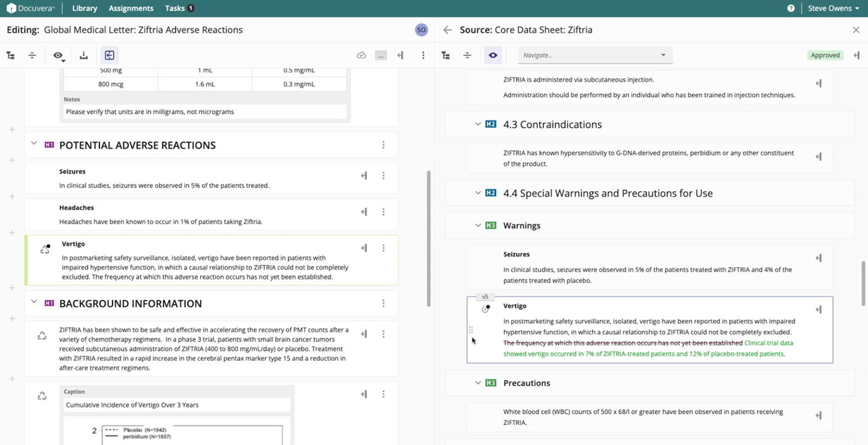Click the Approved status badge
The width and height of the screenshot is (868, 445).
[825, 55]
